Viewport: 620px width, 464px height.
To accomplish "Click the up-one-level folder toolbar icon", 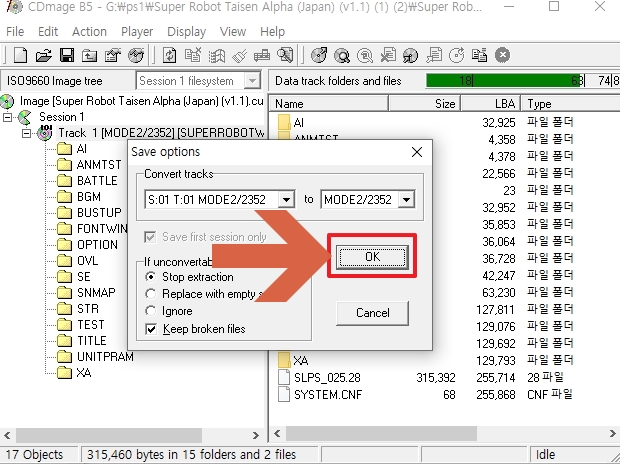I will [89, 55].
